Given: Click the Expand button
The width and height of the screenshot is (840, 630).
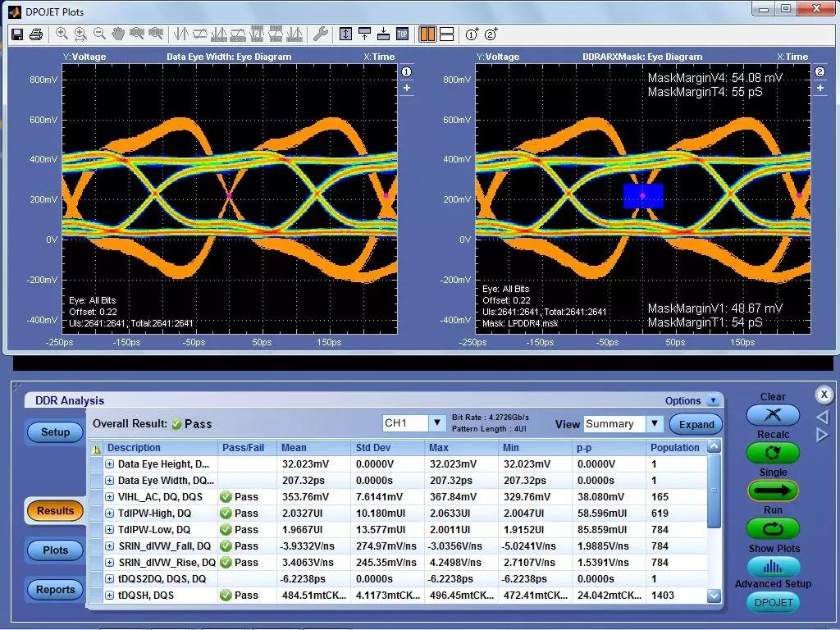Looking at the screenshot, I should (696, 424).
